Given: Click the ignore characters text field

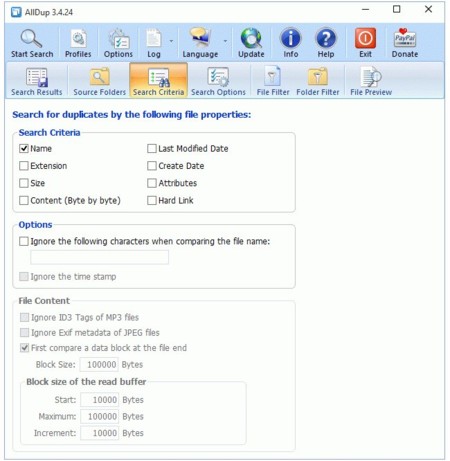Looking at the screenshot, I should (x=99, y=257).
